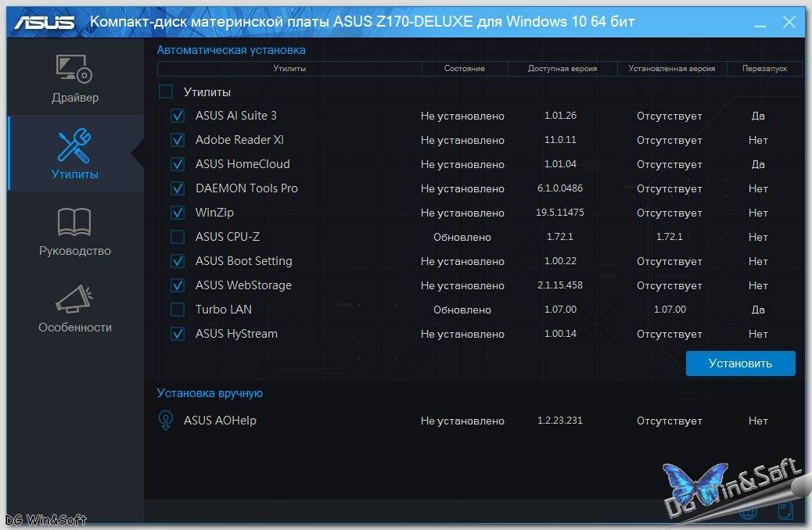Select the DAEMON Tools Pro name

coord(246,188)
